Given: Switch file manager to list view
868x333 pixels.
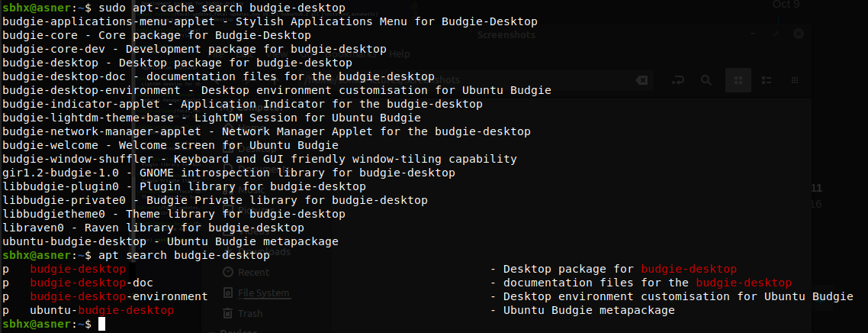Looking at the screenshot, I should (x=766, y=80).
